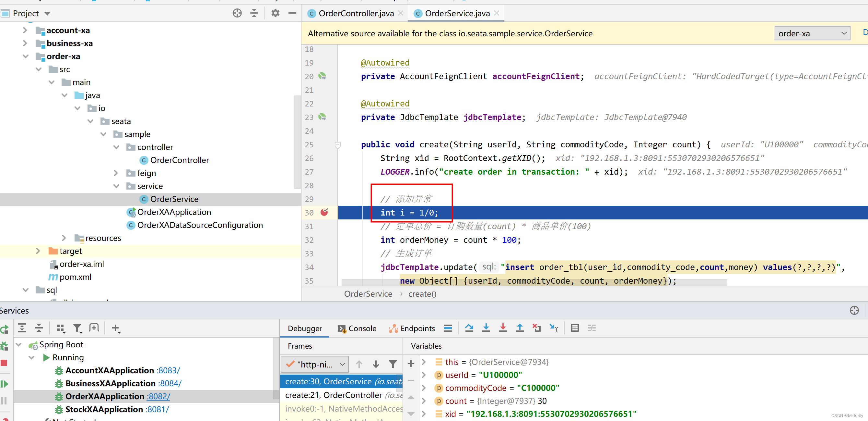
Task: Click the Filter services funnel icon
Action: pyautogui.click(x=77, y=328)
